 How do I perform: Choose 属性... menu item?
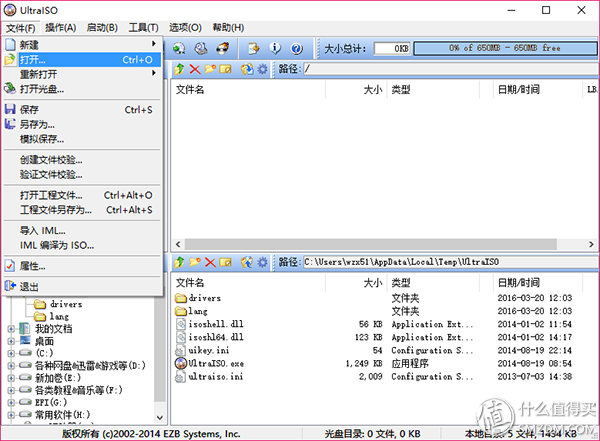tap(82, 266)
